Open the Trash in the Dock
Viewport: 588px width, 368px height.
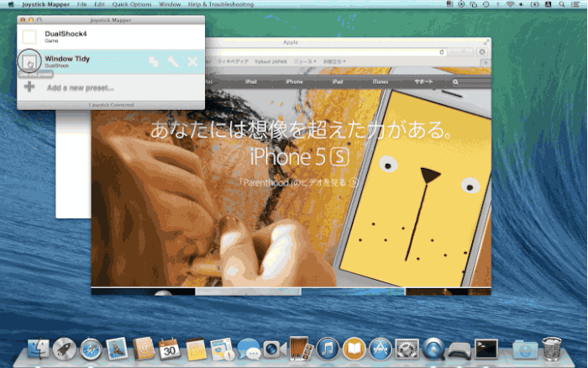(x=552, y=349)
